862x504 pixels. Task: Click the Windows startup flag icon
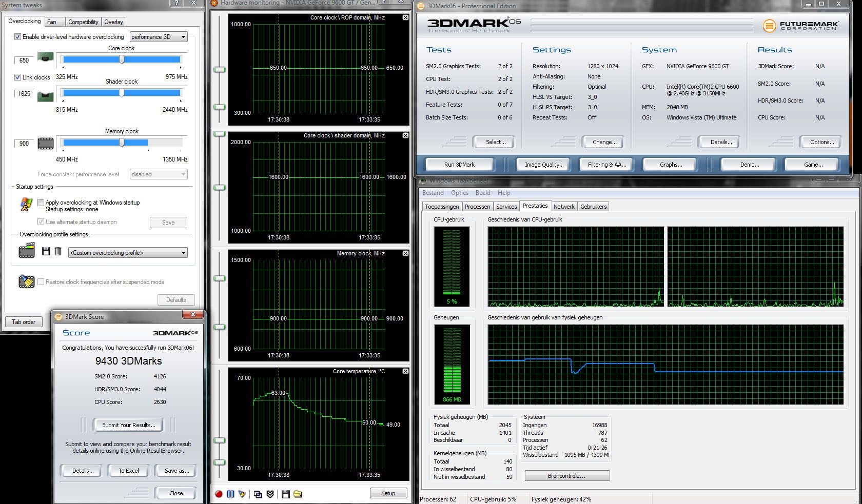26,205
